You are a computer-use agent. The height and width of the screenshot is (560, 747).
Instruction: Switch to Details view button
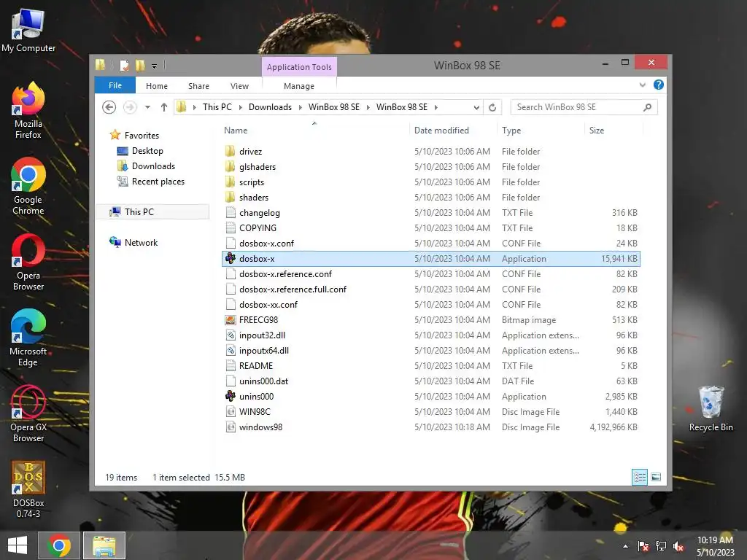(x=640, y=477)
